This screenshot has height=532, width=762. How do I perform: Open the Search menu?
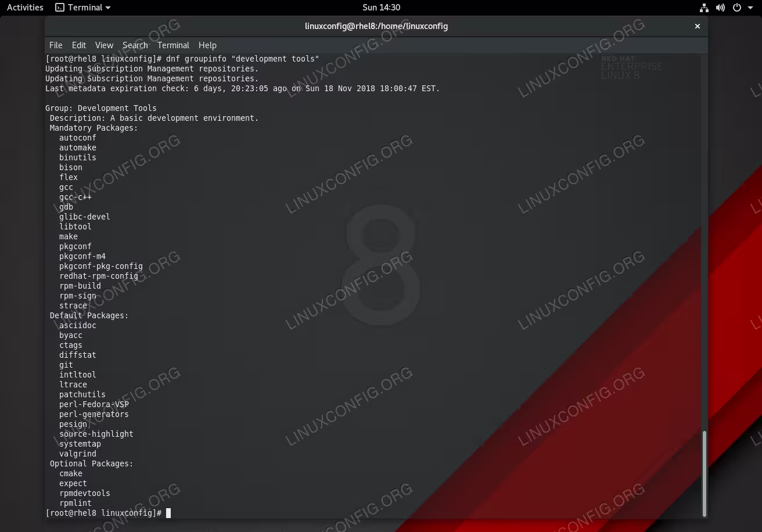135,45
